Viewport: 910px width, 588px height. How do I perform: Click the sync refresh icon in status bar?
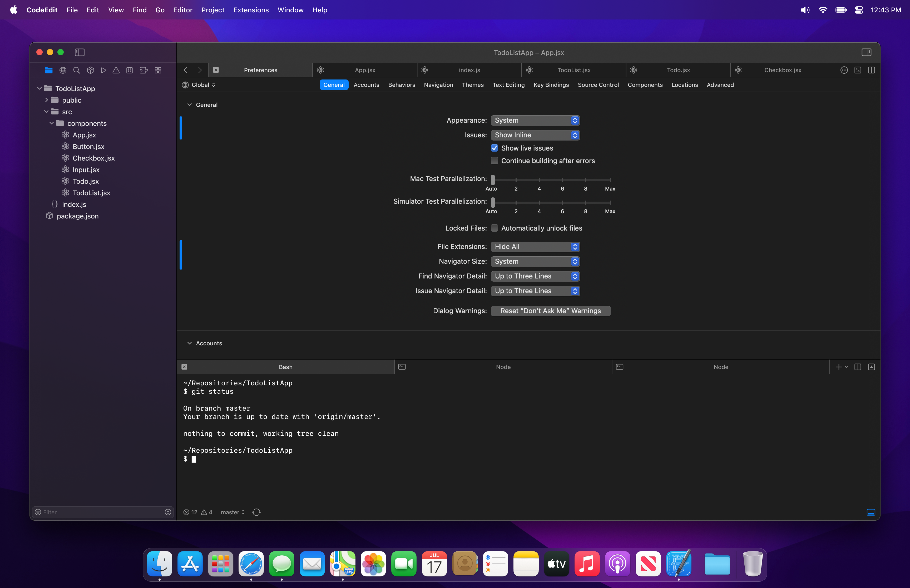click(x=257, y=512)
